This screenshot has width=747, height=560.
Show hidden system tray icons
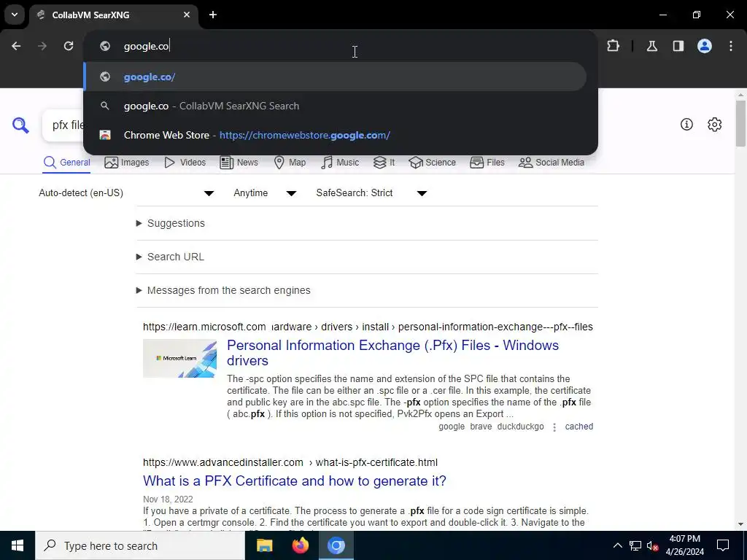617,545
